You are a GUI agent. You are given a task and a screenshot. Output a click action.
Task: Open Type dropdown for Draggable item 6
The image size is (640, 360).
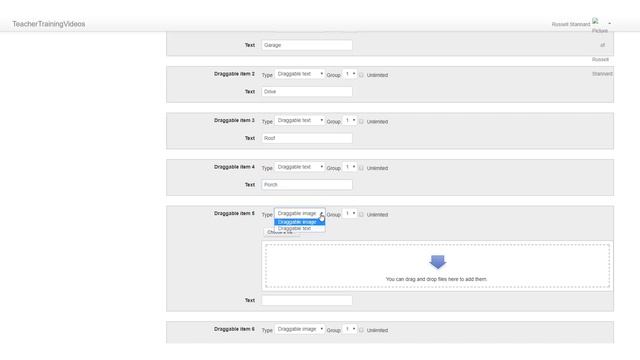tap(300, 329)
